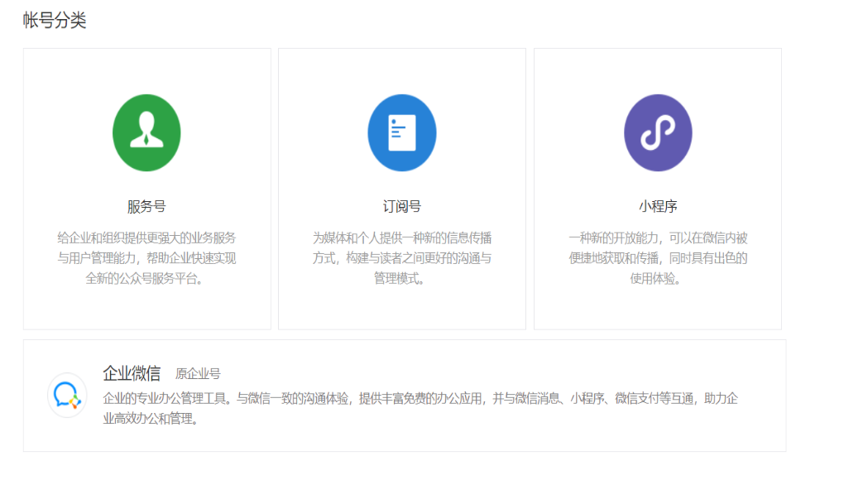
Task: Click the 服务号 description starting 给企业和组织
Action: (x=146, y=258)
